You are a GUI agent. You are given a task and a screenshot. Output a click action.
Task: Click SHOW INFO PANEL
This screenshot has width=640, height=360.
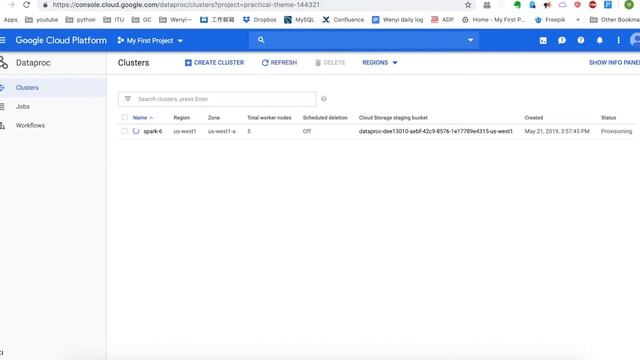[x=614, y=62]
